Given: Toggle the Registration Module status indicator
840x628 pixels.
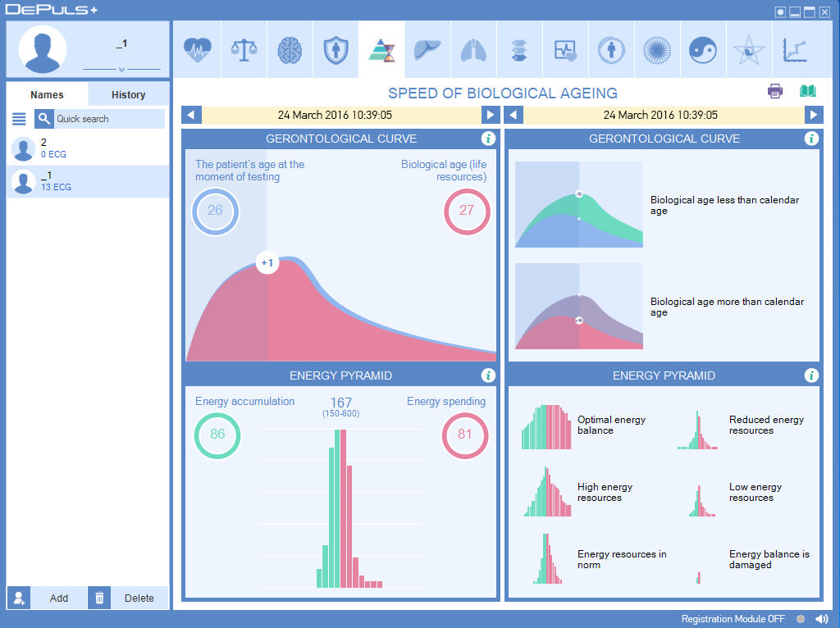Looking at the screenshot, I should pyautogui.click(x=801, y=619).
